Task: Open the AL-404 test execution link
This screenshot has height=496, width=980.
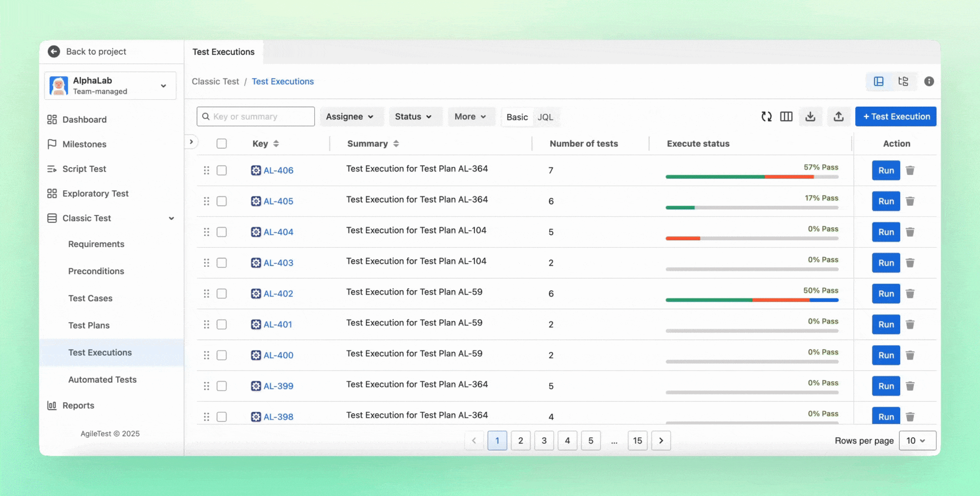Action: (278, 232)
